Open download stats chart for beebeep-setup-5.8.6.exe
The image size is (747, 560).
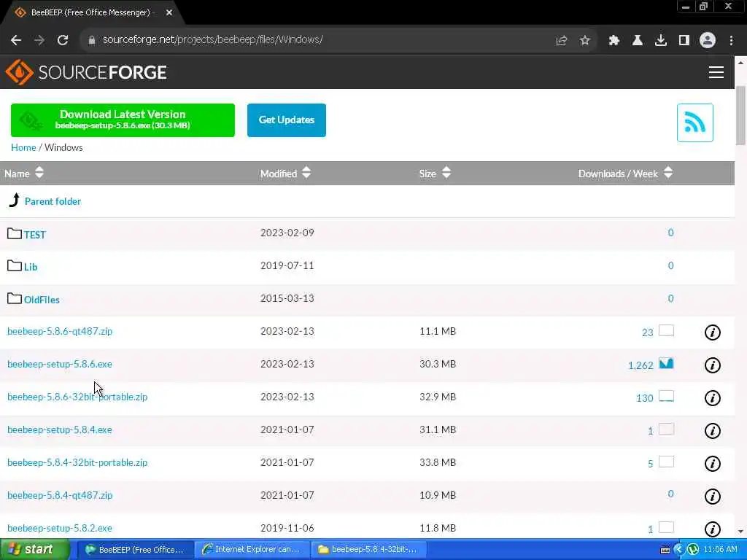[666, 363]
